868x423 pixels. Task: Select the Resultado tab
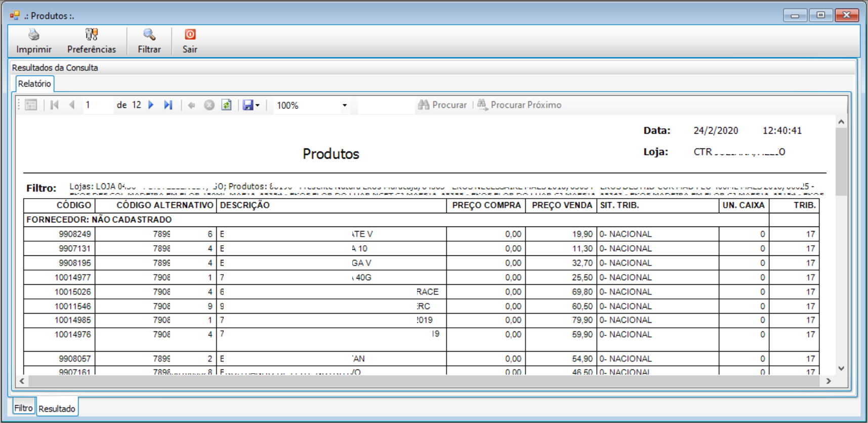click(57, 408)
